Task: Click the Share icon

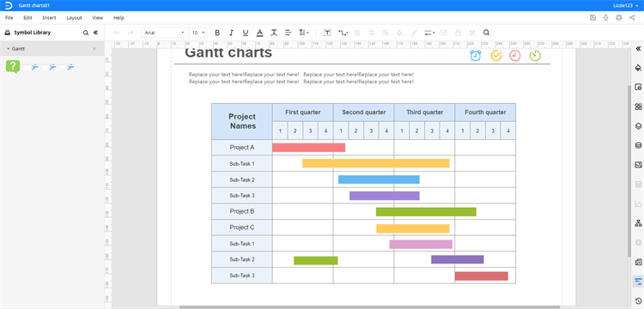Action: (632, 18)
